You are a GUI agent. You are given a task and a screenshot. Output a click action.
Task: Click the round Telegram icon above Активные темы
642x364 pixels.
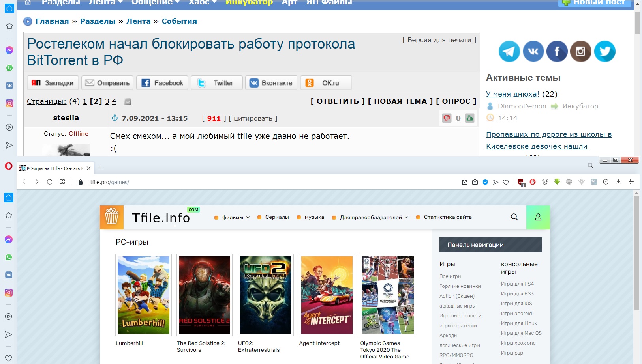point(509,51)
